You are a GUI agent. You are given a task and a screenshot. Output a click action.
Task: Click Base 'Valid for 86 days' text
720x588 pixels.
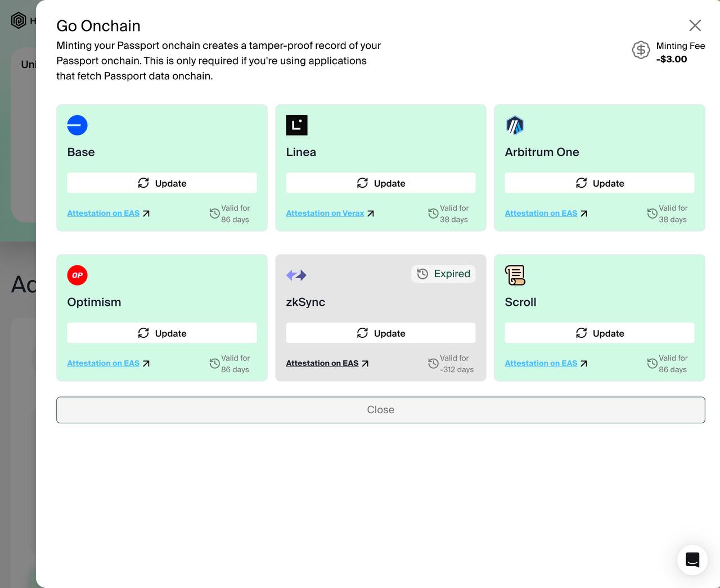(x=235, y=214)
